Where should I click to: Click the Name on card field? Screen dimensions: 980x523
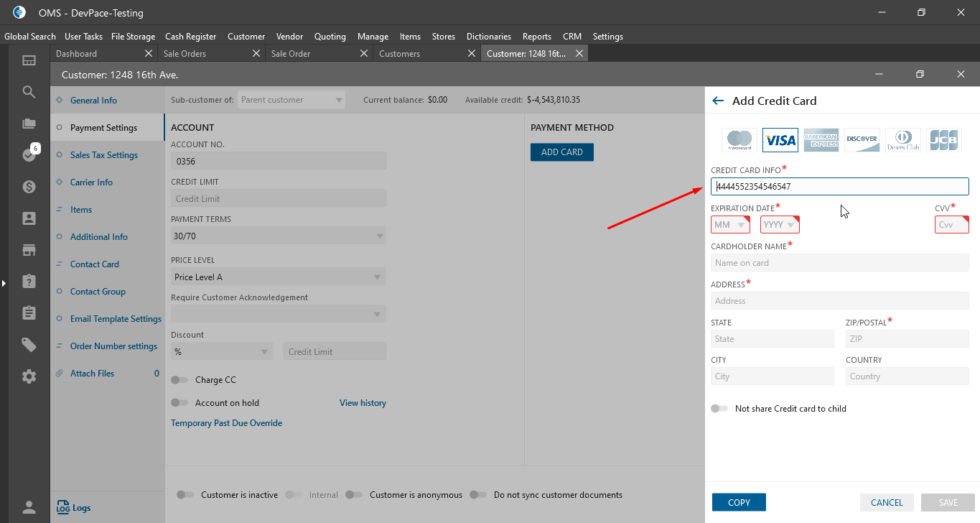[840, 263]
